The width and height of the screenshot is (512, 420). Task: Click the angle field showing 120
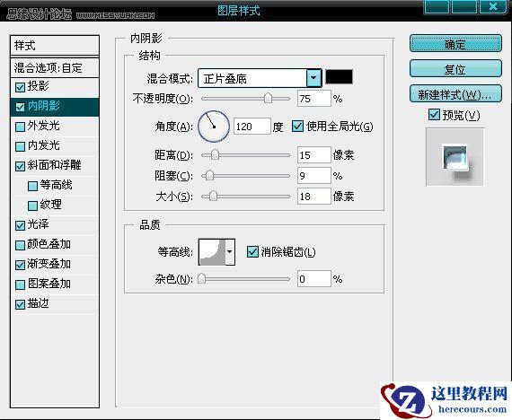tap(252, 127)
